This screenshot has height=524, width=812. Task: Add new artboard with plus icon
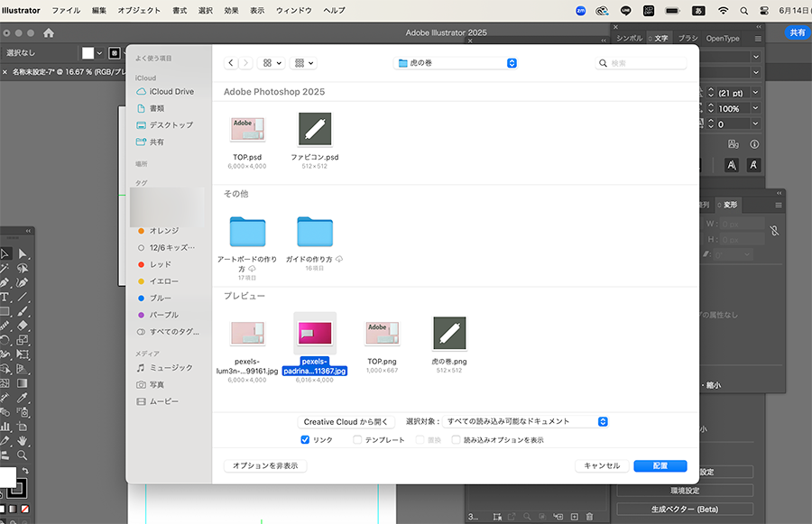pyautogui.click(x=575, y=516)
